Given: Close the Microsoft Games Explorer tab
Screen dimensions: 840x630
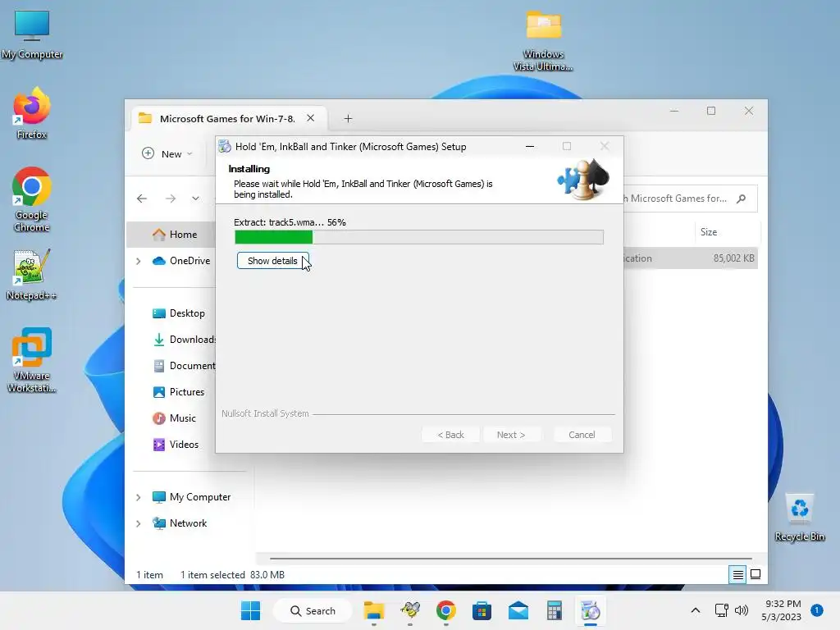Looking at the screenshot, I should point(311,118).
